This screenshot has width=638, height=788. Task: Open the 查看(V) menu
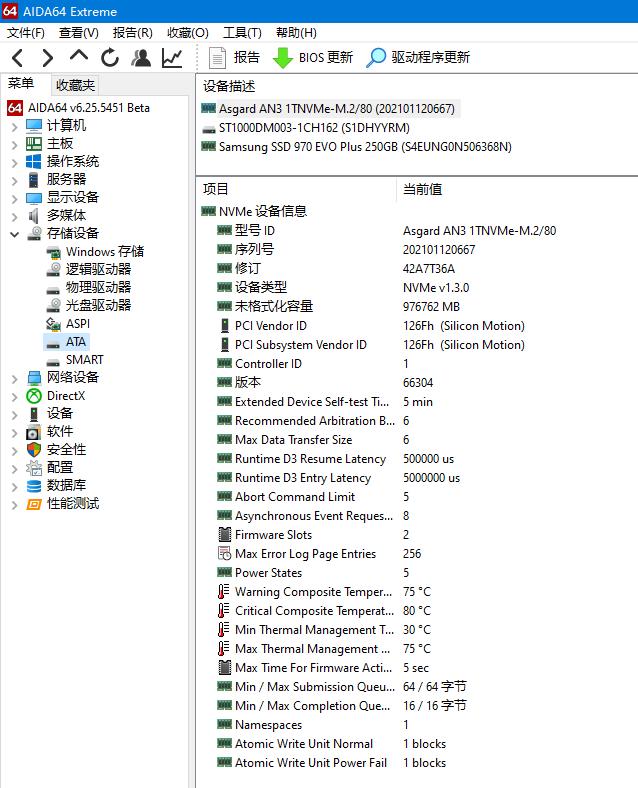click(78, 33)
